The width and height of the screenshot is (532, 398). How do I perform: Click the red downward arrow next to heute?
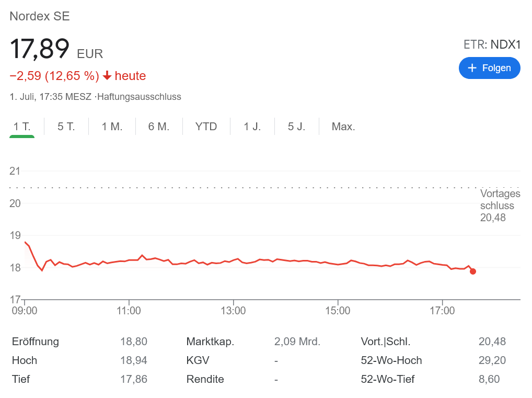tap(107, 76)
